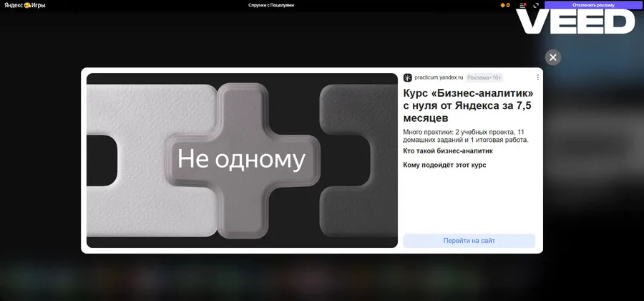
Task: Open the coin balance indicator
Action: coord(505,5)
